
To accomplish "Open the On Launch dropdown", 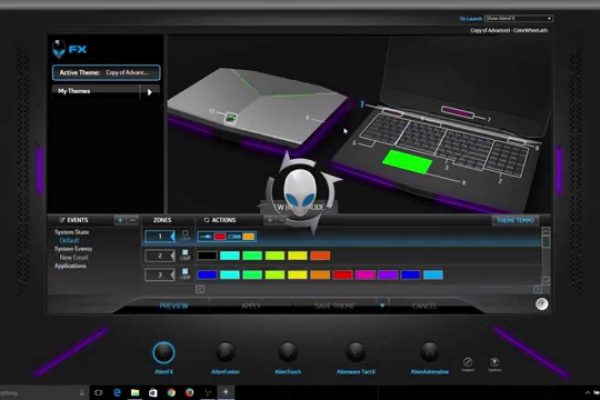I will pyautogui.click(x=518, y=18).
